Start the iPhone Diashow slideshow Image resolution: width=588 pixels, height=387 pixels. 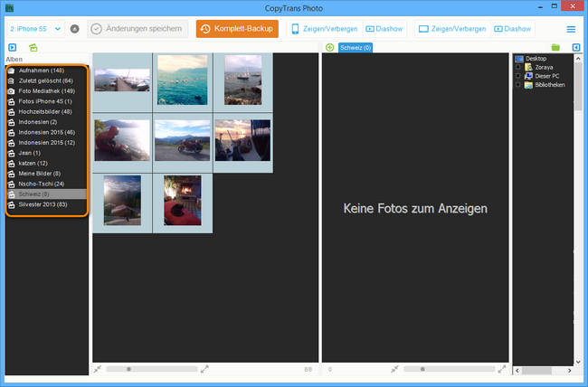coord(385,29)
